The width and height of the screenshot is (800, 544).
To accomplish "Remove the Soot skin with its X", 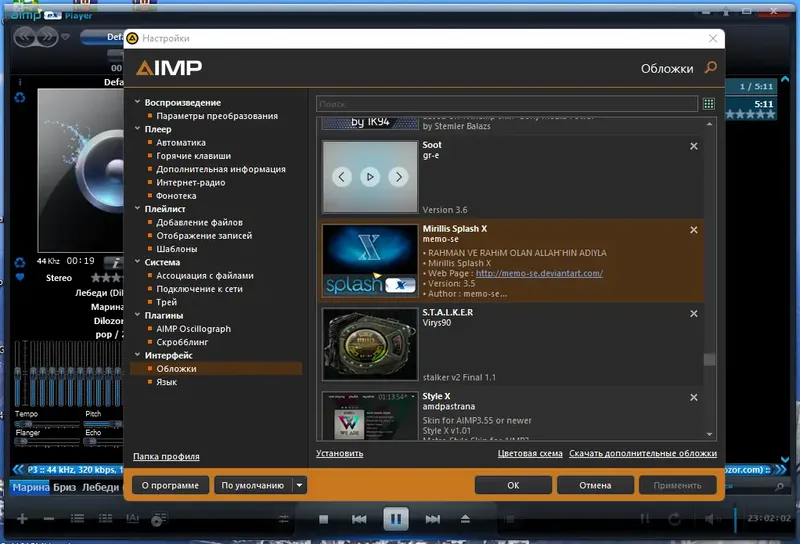I will pyautogui.click(x=694, y=146).
